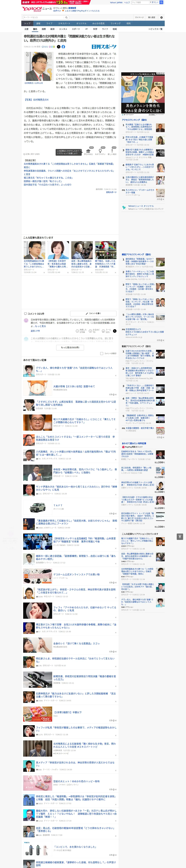Viewport: 186px width, 868px height.
Task: Click the keyword search magnifier icon
Action: click(x=66, y=18)
